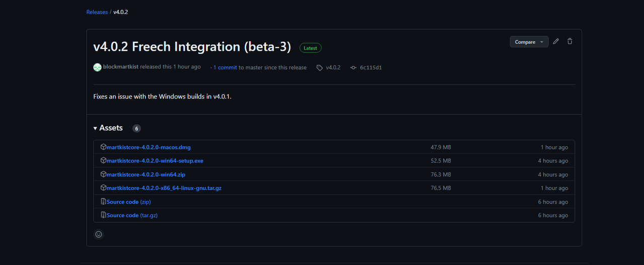Collapse the Assets section triangle
The width and height of the screenshot is (644, 265).
[95, 128]
